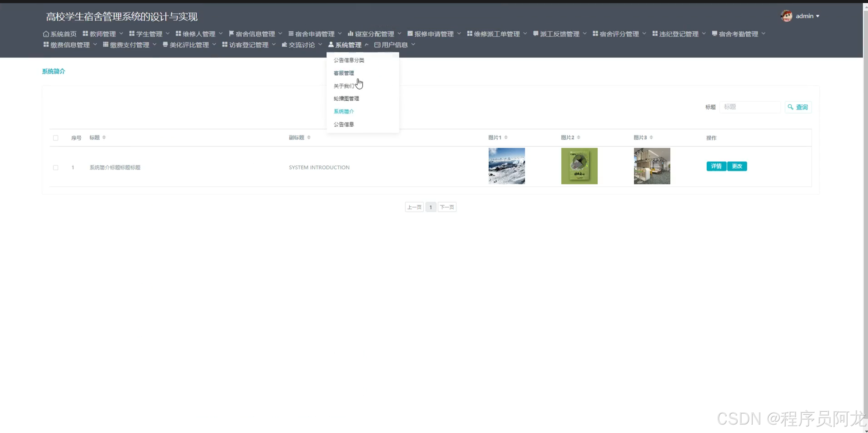
Task: Click the home icon beside 系统首页
Action: pyautogui.click(x=46, y=34)
